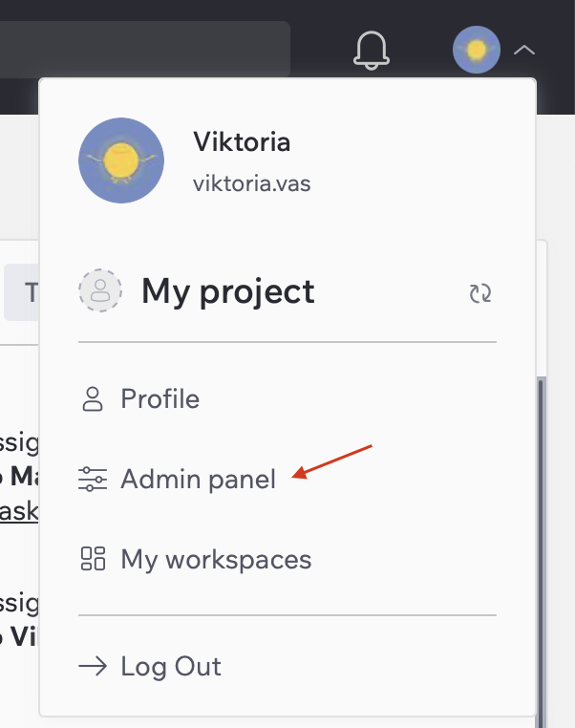Click the switch workspace arrows icon
Image resolution: width=575 pixels, height=728 pixels.
pos(480,293)
